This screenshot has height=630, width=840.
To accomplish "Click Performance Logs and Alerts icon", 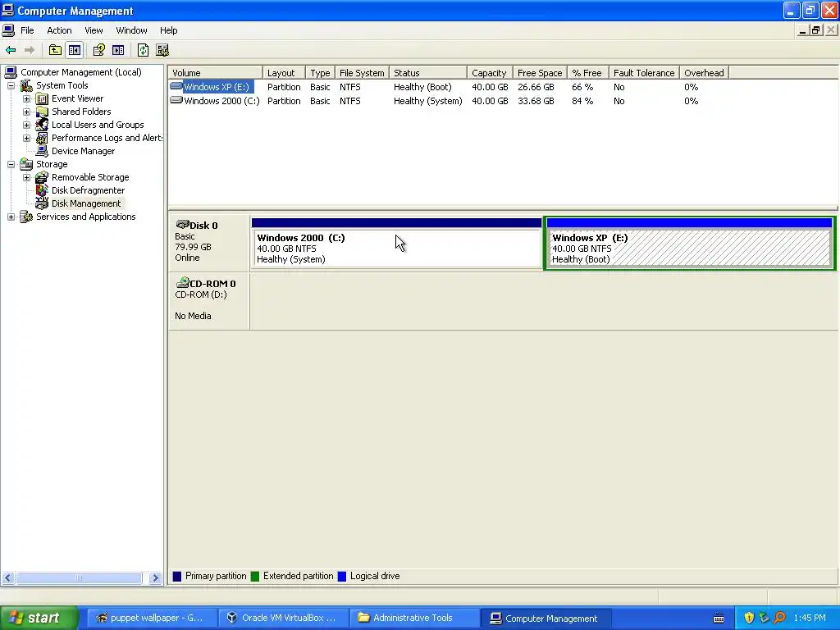I will (42, 138).
